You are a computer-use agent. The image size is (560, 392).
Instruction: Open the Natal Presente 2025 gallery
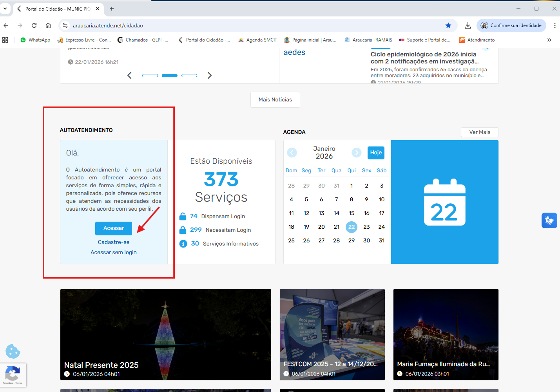166,334
